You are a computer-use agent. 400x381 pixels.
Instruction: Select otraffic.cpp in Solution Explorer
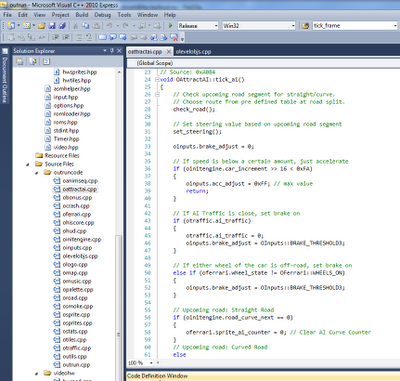tap(77, 348)
